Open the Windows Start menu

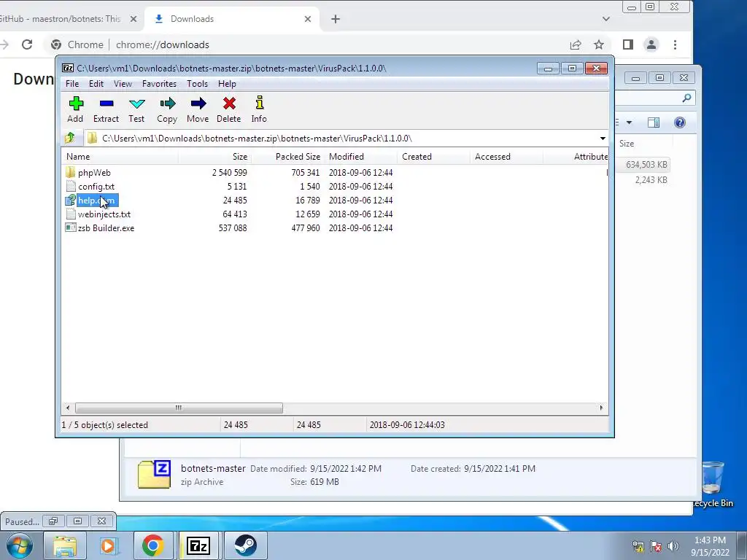pos(20,545)
